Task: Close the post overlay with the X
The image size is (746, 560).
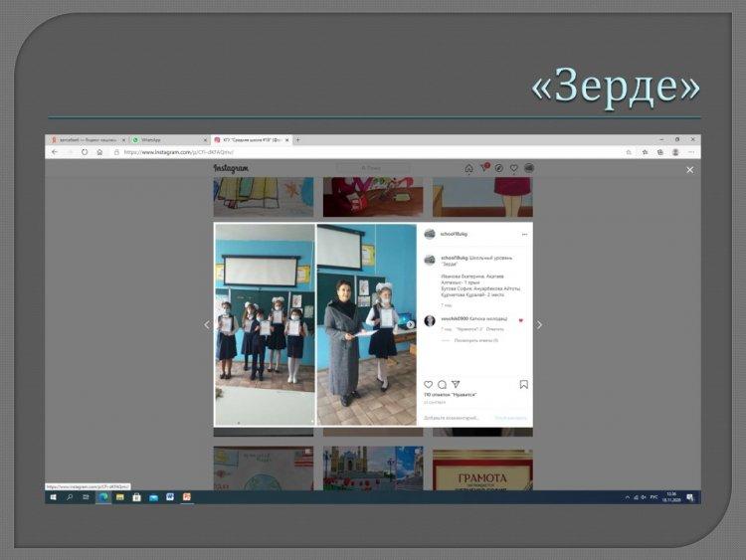Action: pyautogui.click(x=690, y=170)
